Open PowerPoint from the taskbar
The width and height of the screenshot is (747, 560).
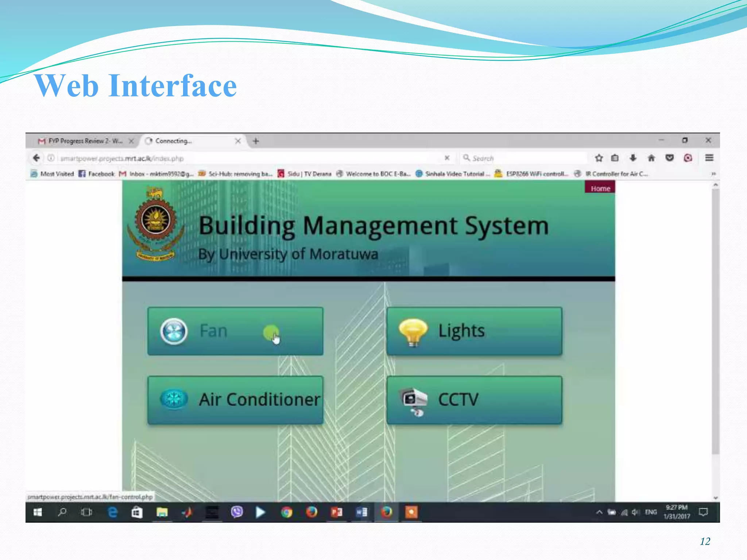[337, 512]
